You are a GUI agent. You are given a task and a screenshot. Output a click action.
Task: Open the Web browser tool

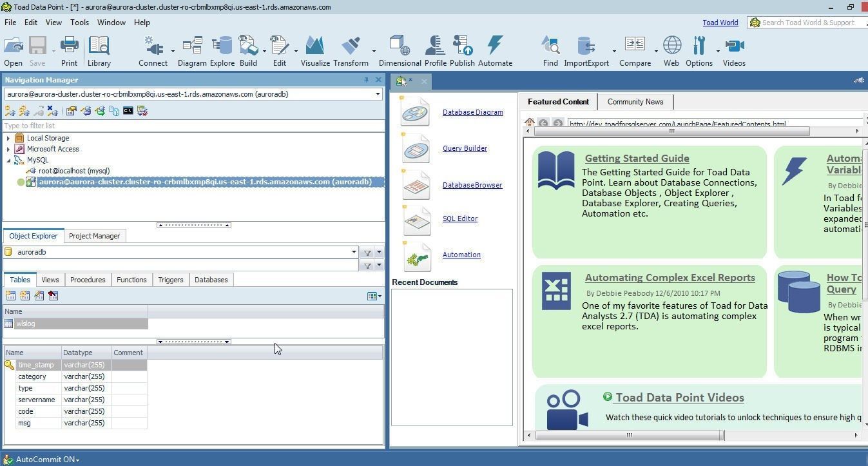[x=671, y=52]
